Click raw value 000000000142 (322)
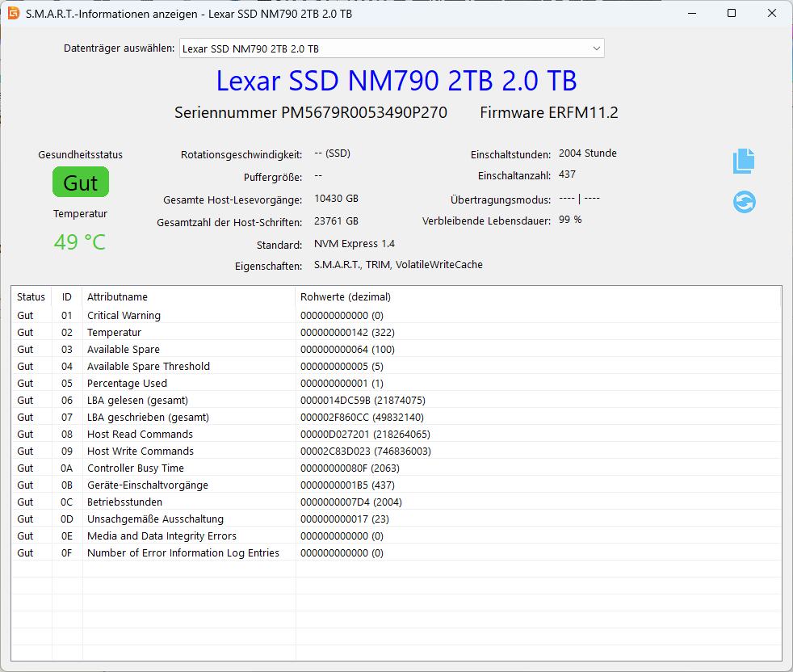Viewport: 793px width, 672px height. coord(347,333)
